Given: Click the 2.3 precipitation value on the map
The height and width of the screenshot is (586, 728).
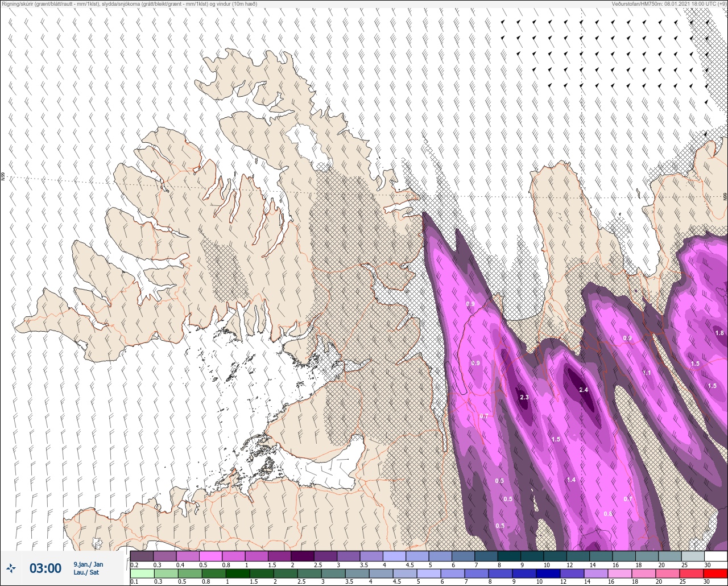Looking at the screenshot, I should (x=524, y=397).
